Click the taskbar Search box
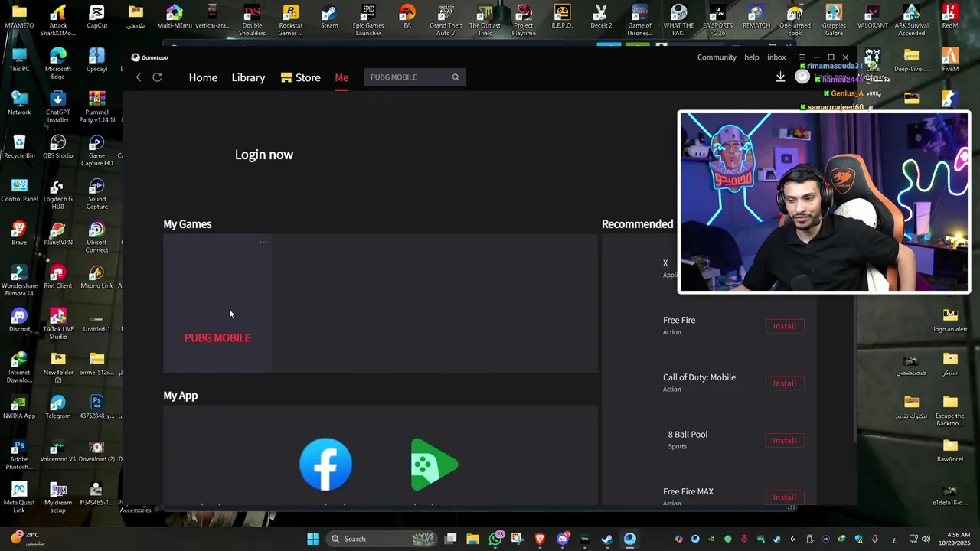This screenshot has height=551, width=980. click(x=382, y=539)
